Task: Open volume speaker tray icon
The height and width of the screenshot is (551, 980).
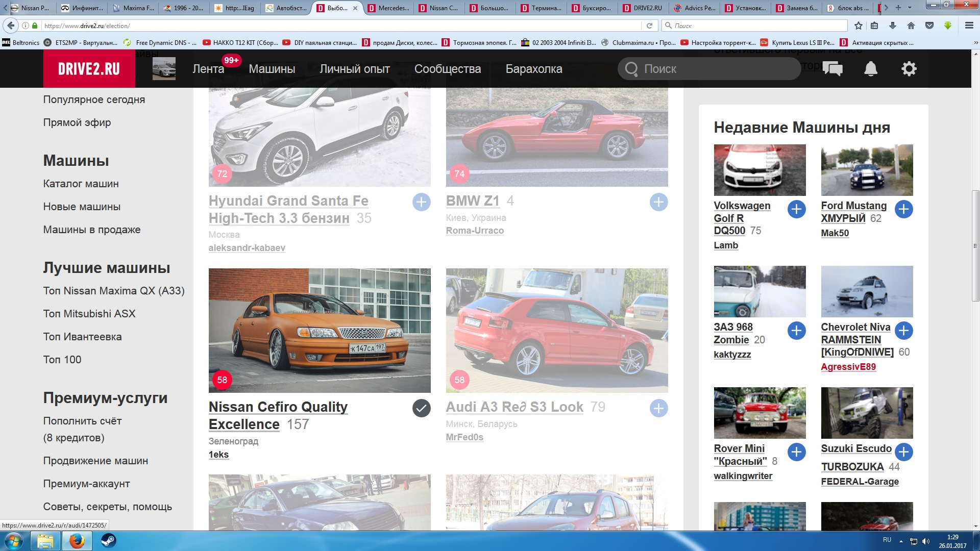Action: (926, 541)
